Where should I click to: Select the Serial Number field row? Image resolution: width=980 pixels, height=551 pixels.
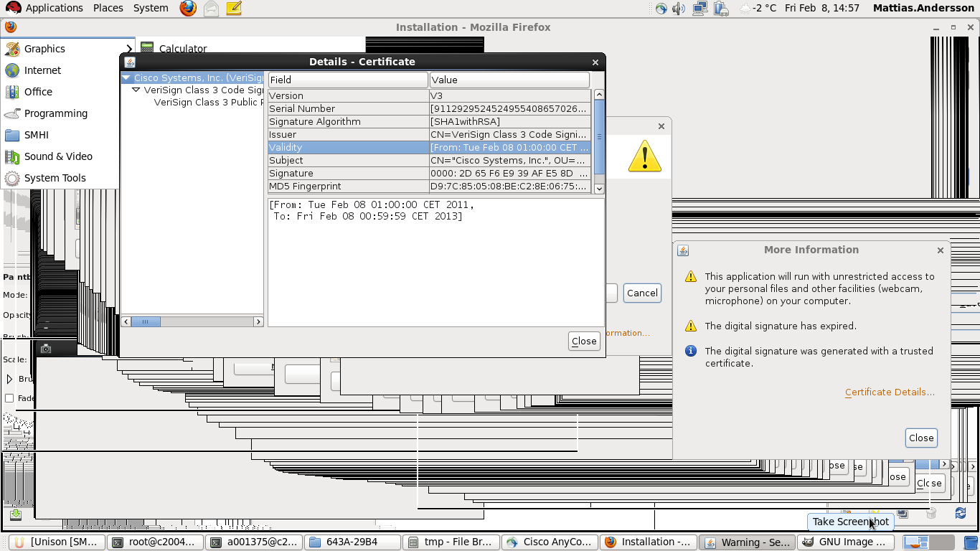[x=429, y=108]
